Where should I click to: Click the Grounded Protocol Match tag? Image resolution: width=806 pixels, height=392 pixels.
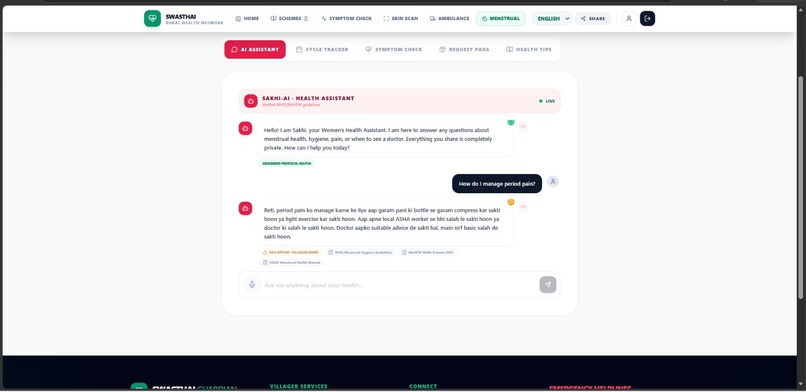[x=286, y=163]
